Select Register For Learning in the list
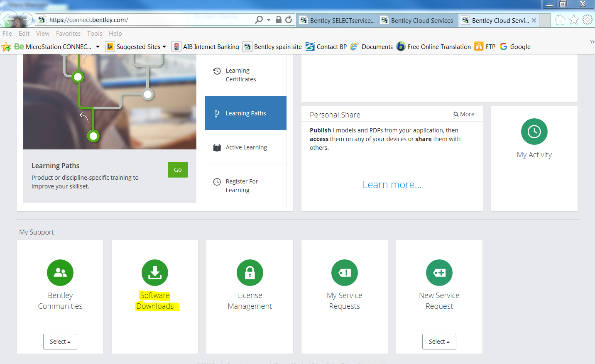 [x=246, y=186]
